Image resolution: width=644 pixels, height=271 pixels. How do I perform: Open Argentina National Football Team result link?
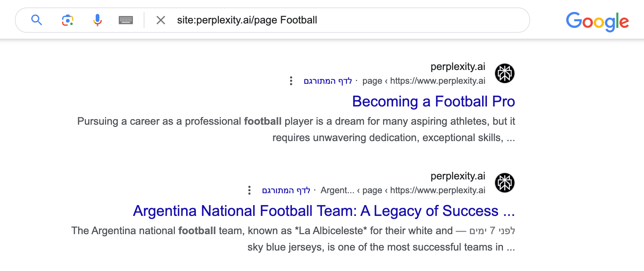tap(324, 211)
